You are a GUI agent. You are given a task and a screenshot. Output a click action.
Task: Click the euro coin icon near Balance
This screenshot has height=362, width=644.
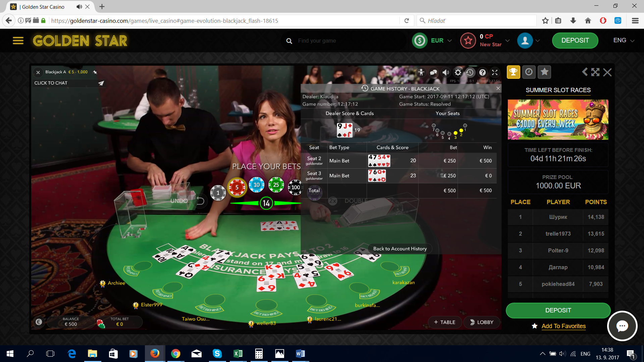point(39,322)
